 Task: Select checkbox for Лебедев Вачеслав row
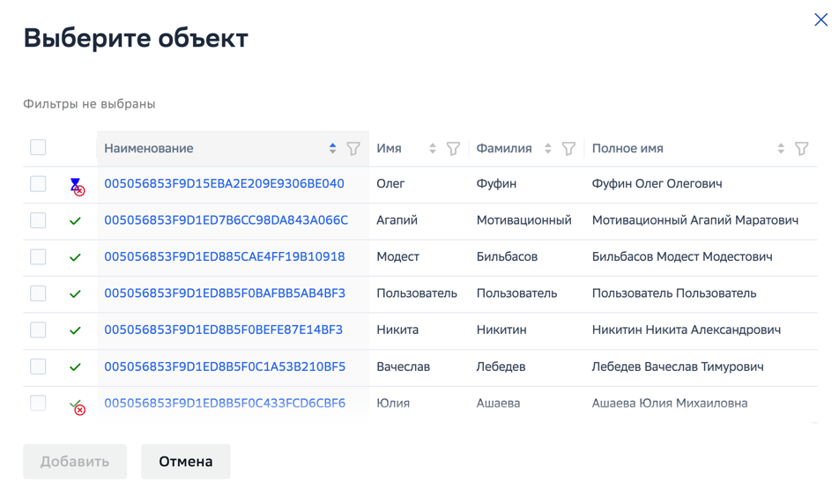pos(38,367)
